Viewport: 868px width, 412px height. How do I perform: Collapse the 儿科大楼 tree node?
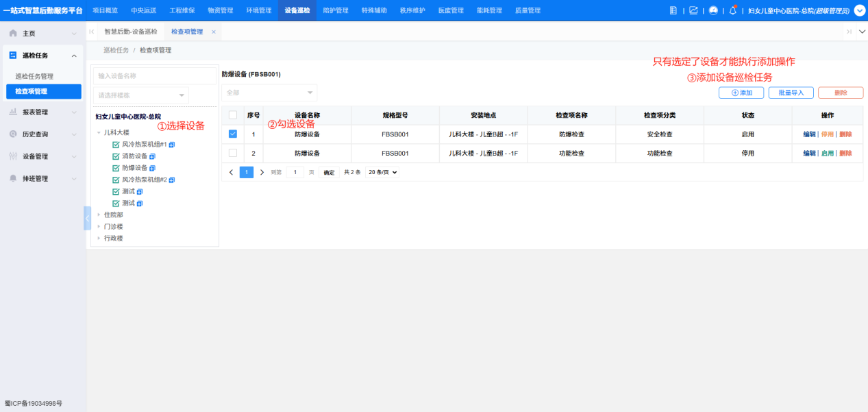click(x=99, y=133)
